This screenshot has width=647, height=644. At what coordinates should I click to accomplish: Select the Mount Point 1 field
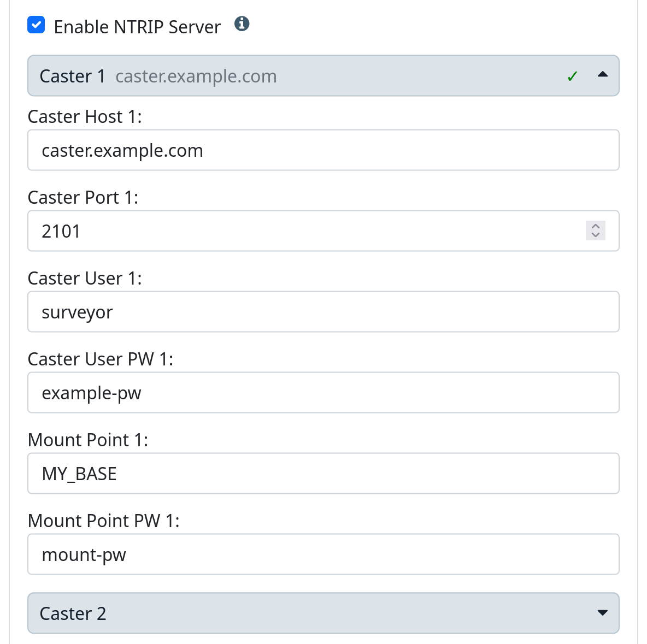[323, 473]
